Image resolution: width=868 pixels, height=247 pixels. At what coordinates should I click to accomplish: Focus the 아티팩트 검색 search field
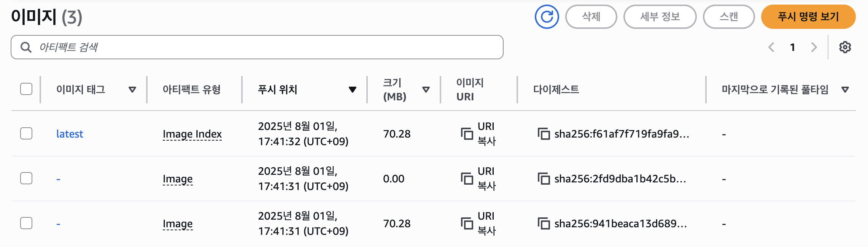coord(262,47)
